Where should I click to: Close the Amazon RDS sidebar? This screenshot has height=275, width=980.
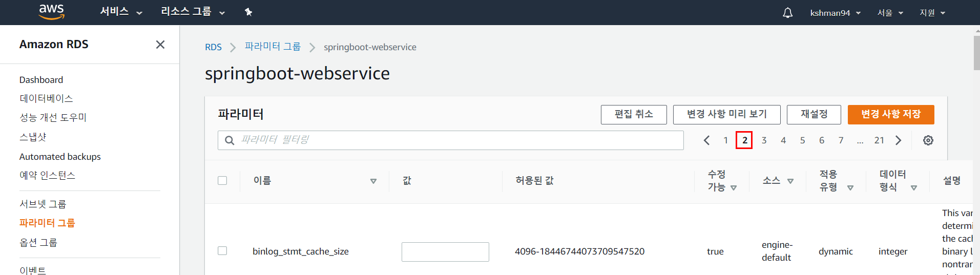click(x=160, y=45)
